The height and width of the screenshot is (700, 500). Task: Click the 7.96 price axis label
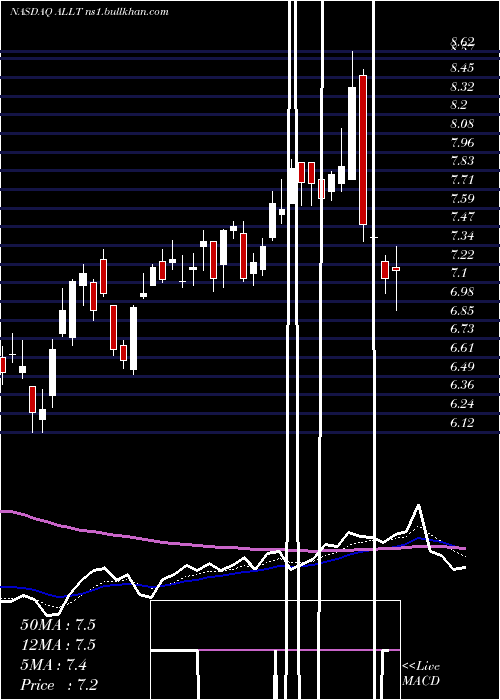coord(462,143)
